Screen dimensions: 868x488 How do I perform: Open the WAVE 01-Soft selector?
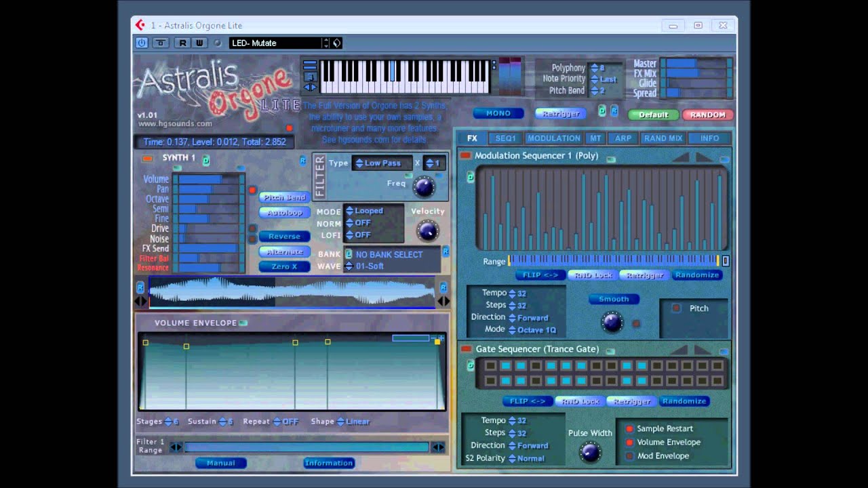365,266
